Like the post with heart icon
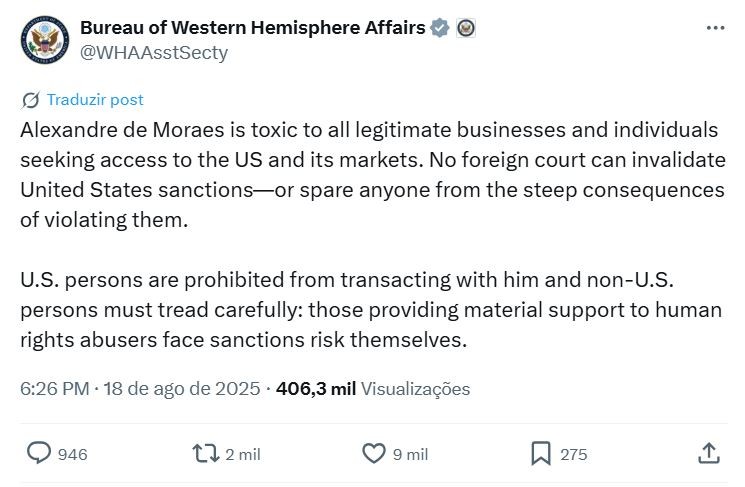The image size is (745, 487). click(374, 453)
